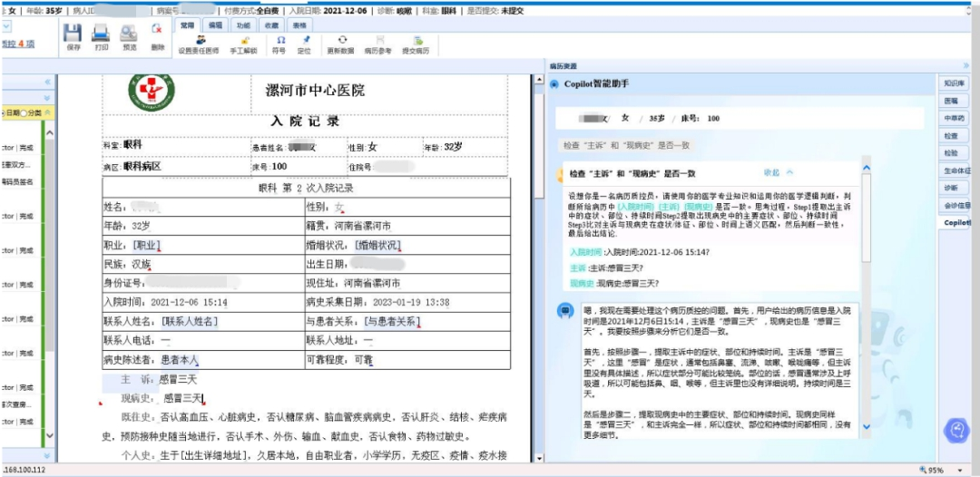Click the 检查“主诉”和“现病史”是否一致 prompt chip
The width and height of the screenshot is (980, 477).
point(626,145)
